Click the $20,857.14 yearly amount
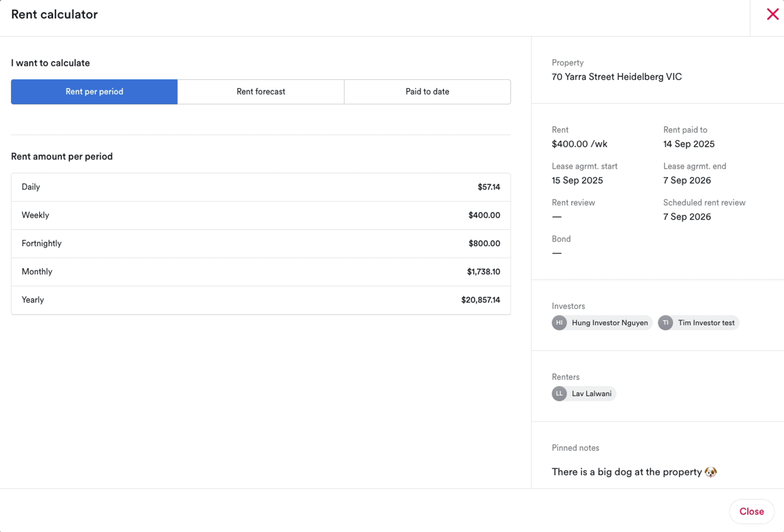This screenshot has width=784, height=532. pyautogui.click(x=481, y=300)
